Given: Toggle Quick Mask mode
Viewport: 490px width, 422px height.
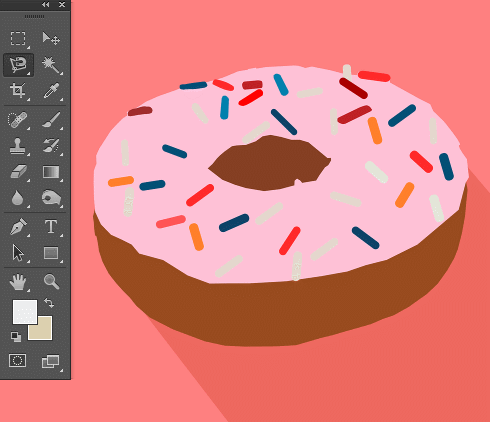Looking at the screenshot, I should coord(17,361).
